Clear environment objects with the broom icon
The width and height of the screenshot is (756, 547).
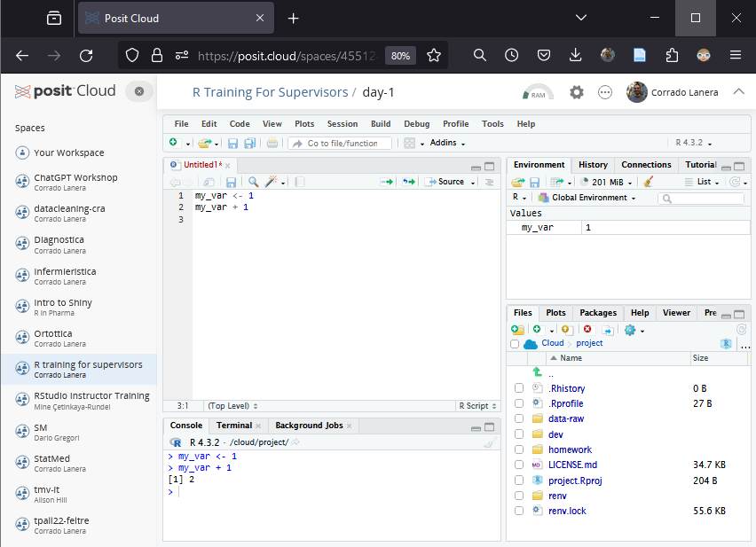click(x=648, y=182)
